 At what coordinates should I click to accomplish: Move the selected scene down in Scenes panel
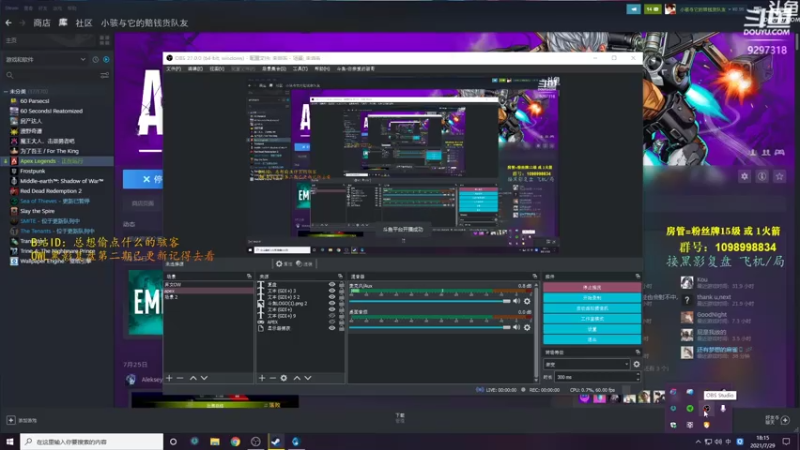coord(204,378)
